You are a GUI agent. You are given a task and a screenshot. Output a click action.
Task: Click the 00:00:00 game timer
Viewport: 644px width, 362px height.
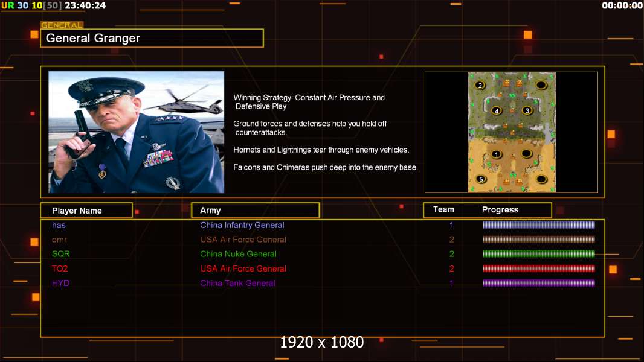[x=622, y=5]
